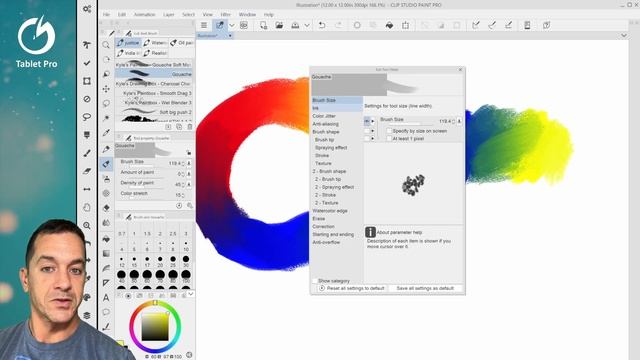This screenshot has height=360, width=640.
Task: Select the Airbrush tool
Action: click(106, 179)
